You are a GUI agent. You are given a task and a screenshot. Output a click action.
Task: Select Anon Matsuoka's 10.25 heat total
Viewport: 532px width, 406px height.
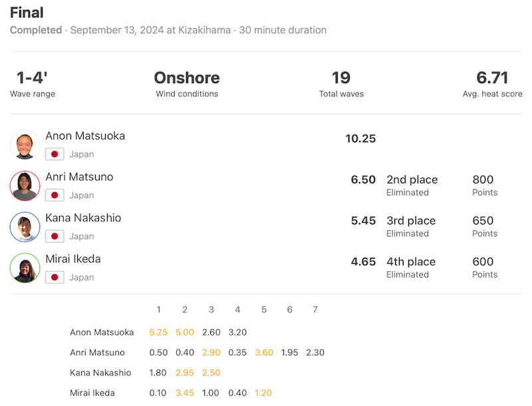pyautogui.click(x=360, y=139)
